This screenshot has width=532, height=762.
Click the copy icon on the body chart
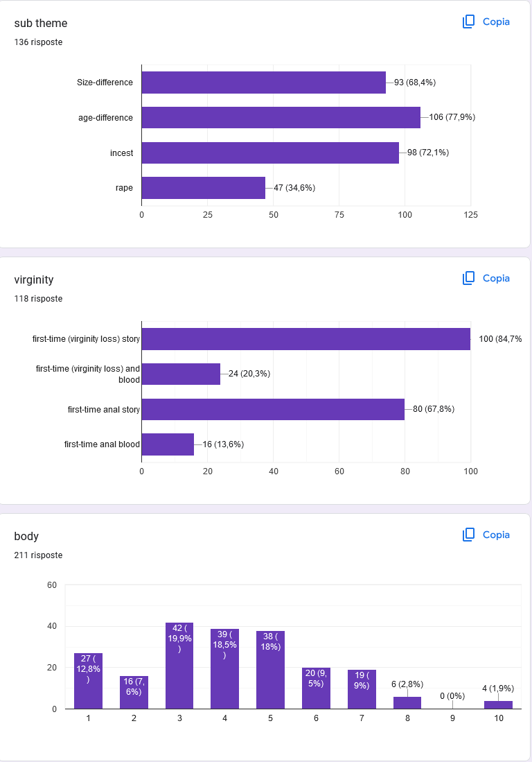468,535
